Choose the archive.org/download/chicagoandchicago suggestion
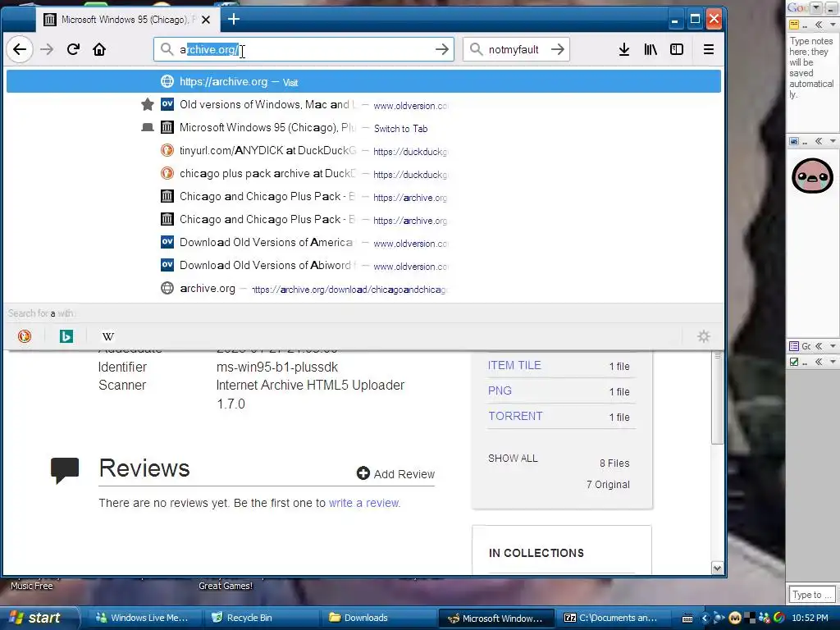840x630 pixels. pyautogui.click(x=363, y=288)
